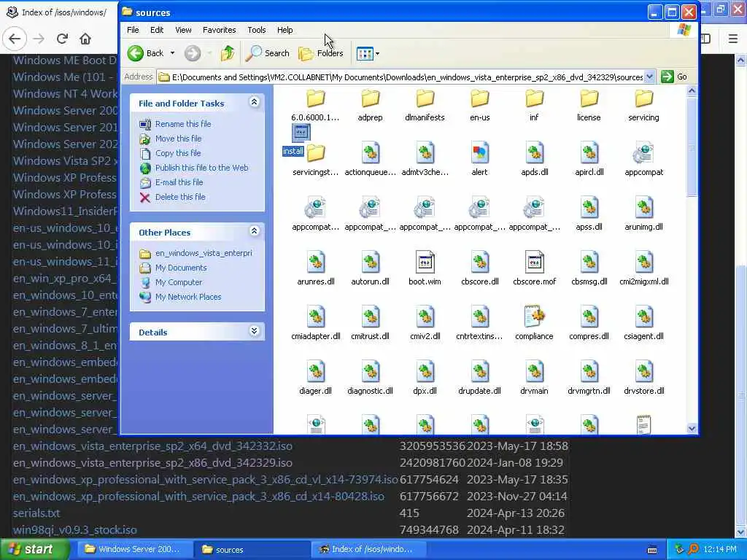
Task: Select the actionqueue file
Action: pyautogui.click(x=370, y=160)
